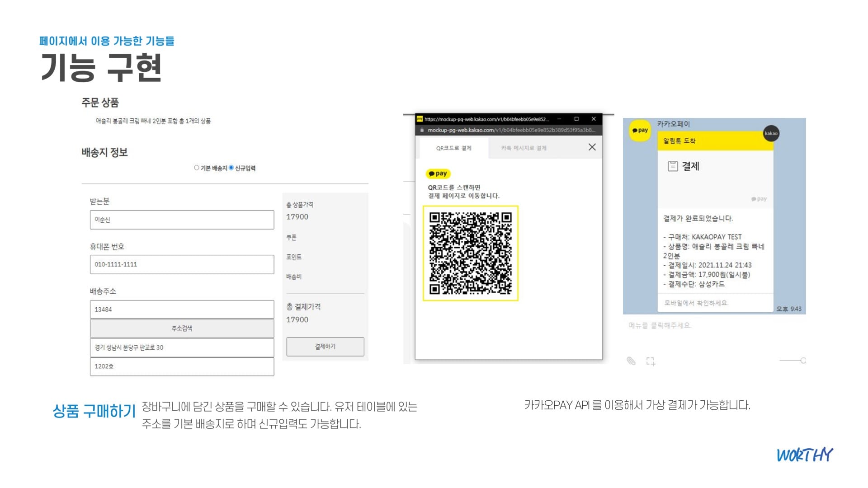
Task: Click the 쿠폰 label
Action: coord(292,237)
